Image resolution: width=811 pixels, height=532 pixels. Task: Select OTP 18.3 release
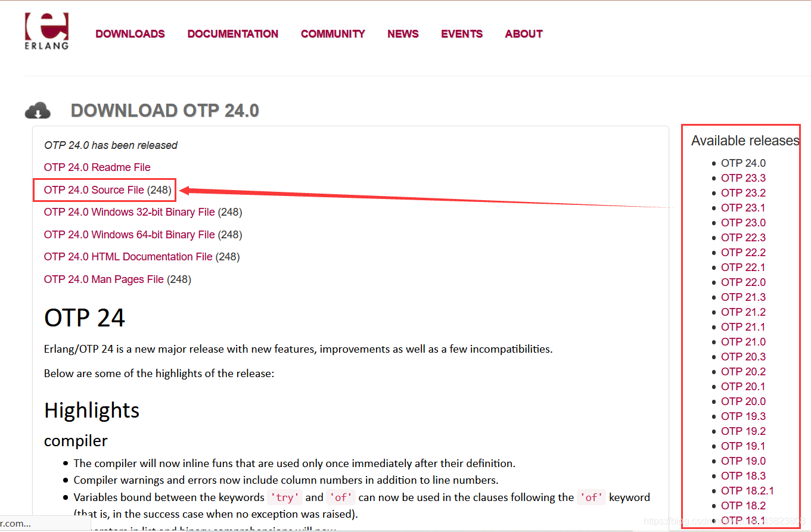(743, 476)
